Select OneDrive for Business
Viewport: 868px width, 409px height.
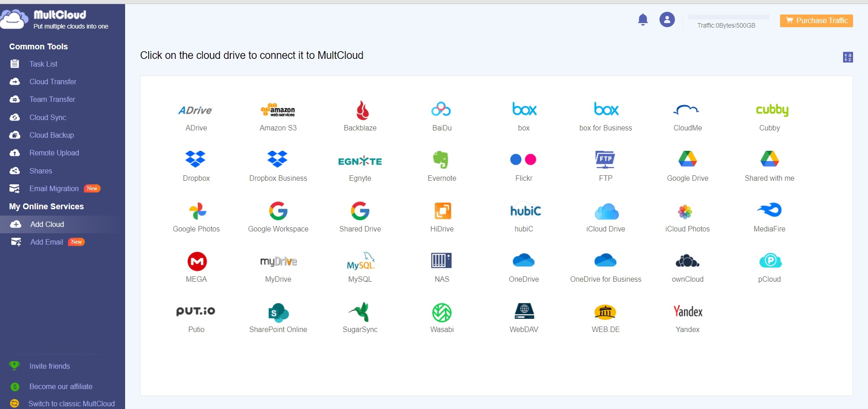606,260
